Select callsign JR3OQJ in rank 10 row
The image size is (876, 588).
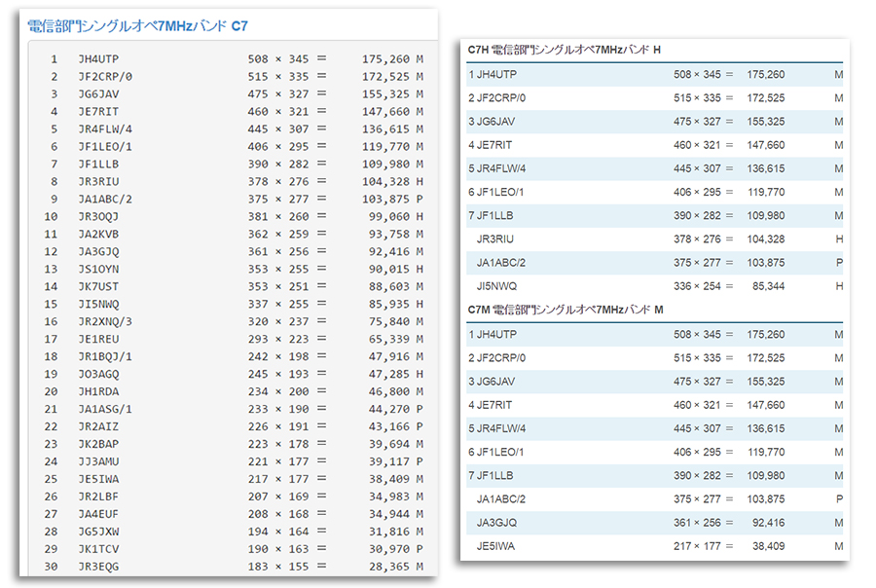tap(98, 216)
